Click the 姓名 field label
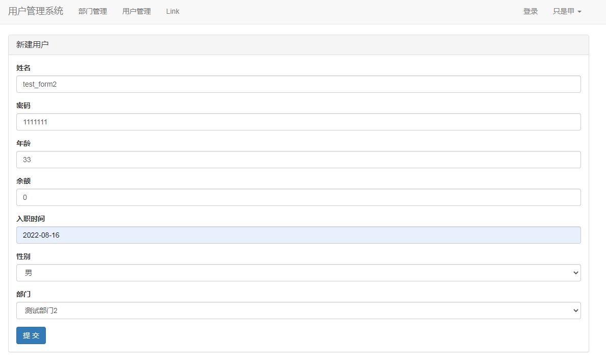The image size is (606, 364). point(23,68)
